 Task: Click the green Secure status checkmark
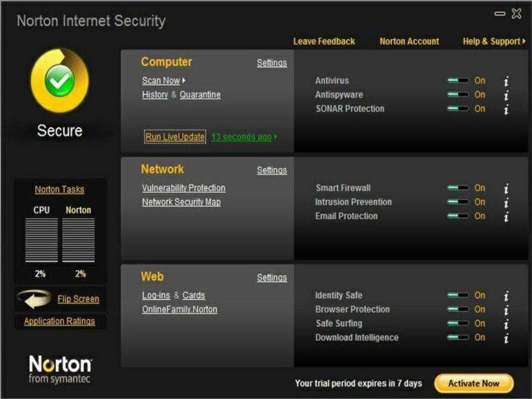pyautogui.click(x=60, y=81)
